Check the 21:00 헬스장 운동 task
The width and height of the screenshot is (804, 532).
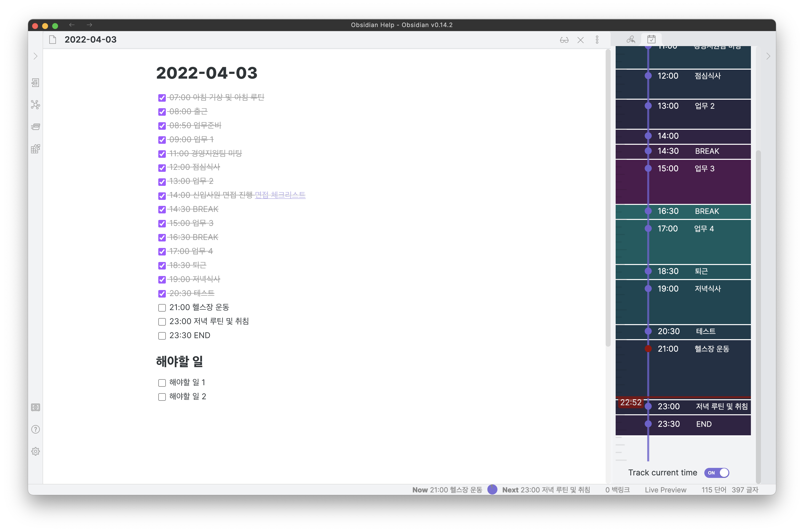162,308
